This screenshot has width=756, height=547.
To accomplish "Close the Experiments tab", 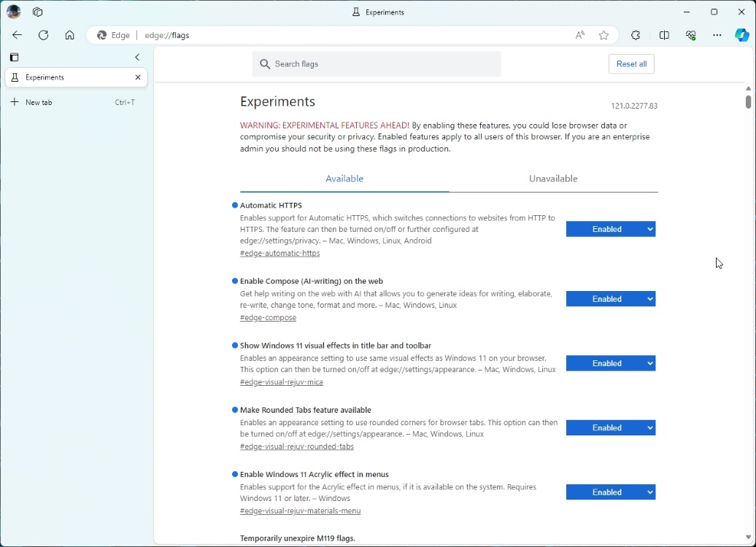I will (137, 77).
